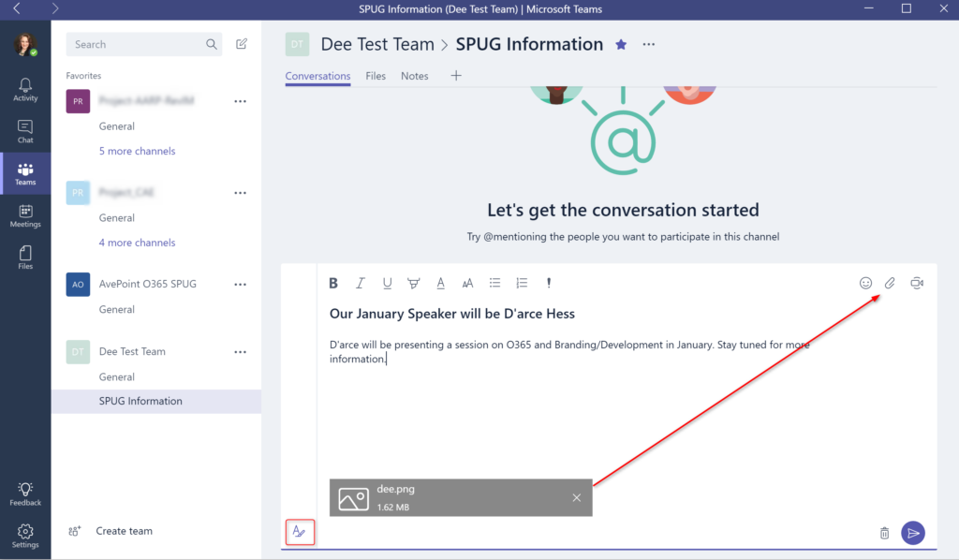Select the SPUG Information channel
Screen dimensions: 959x560
[x=156, y=401]
